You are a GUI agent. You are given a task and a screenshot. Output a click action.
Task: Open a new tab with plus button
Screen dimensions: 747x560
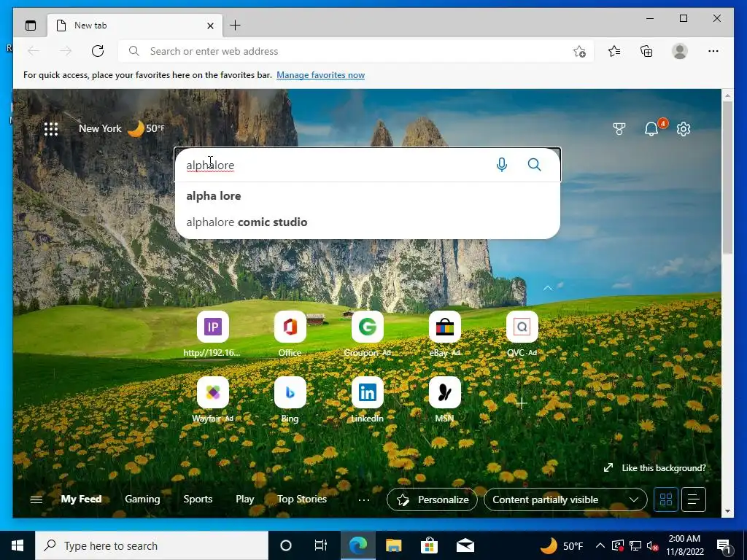pos(236,26)
